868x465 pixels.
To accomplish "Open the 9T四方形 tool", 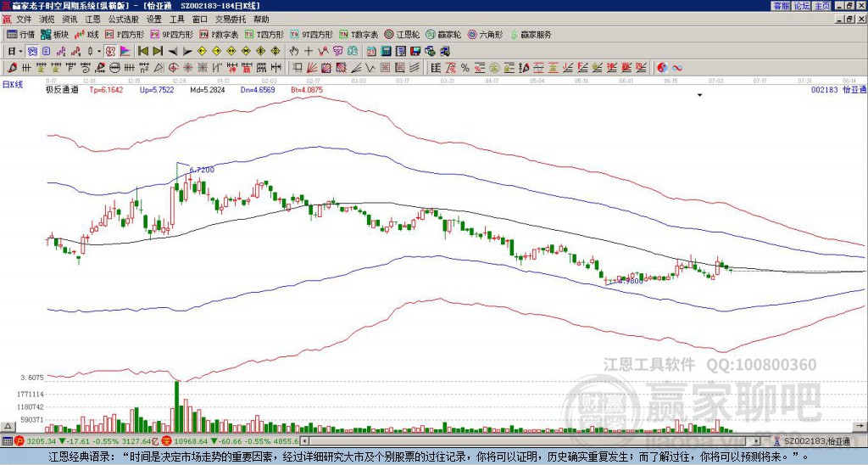I will click(x=311, y=34).
